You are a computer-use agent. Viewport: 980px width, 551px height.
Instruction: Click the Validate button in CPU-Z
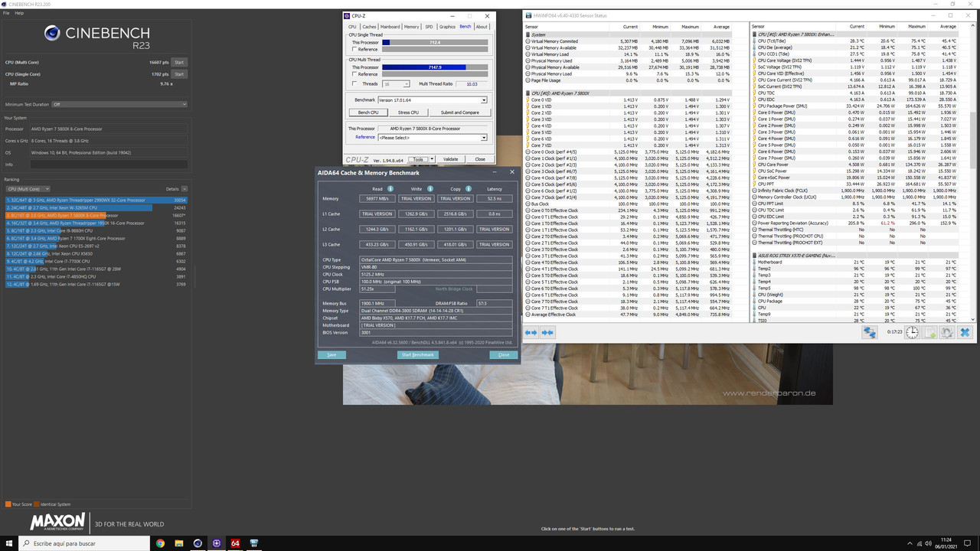tap(451, 159)
